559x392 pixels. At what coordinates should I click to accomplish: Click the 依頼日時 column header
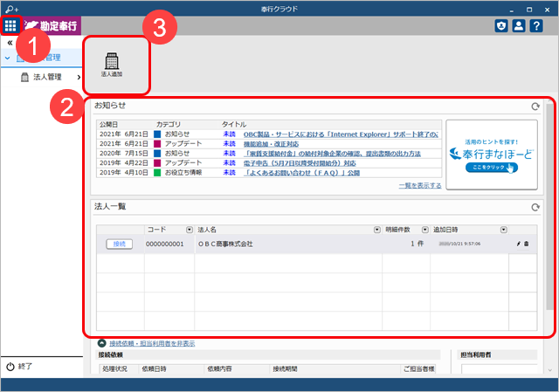click(x=154, y=368)
